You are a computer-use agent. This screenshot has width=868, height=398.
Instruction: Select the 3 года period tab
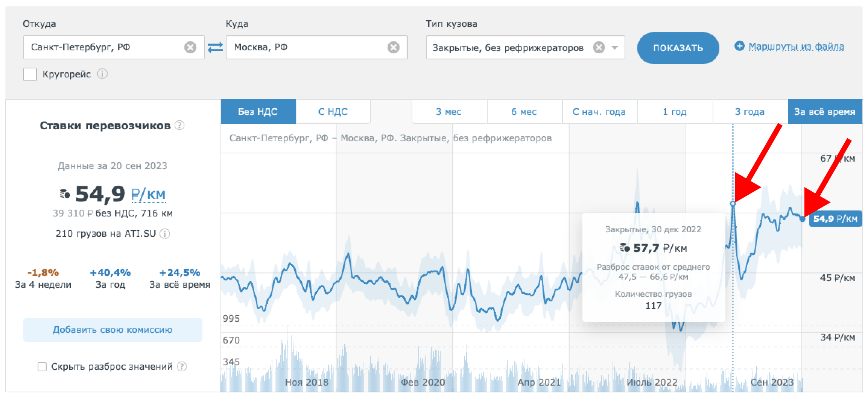tap(750, 112)
